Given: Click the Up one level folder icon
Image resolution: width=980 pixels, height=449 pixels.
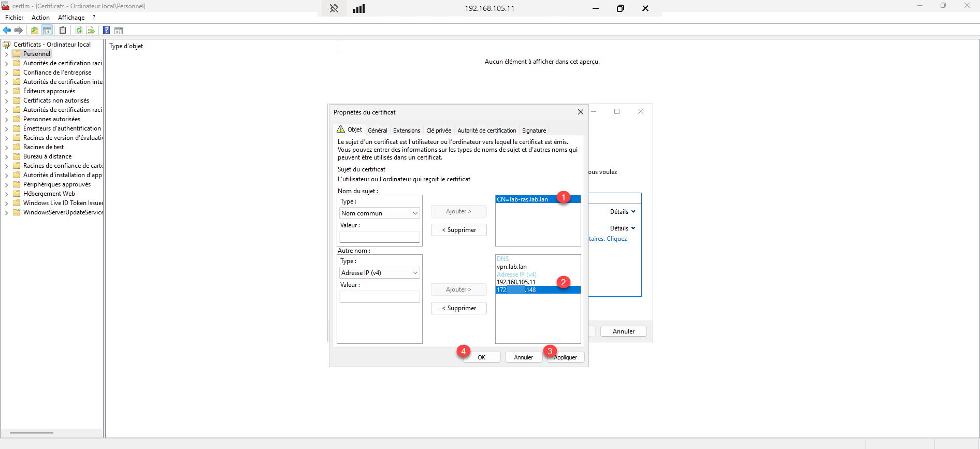Looking at the screenshot, I should (x=35, y=31).
